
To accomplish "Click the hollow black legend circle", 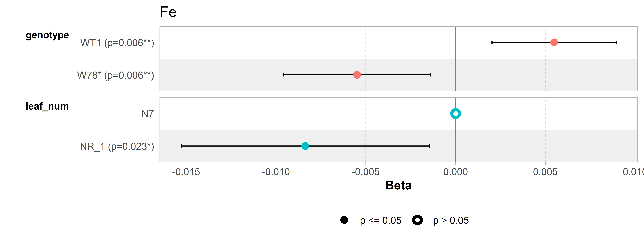I will tap(417, 220).
